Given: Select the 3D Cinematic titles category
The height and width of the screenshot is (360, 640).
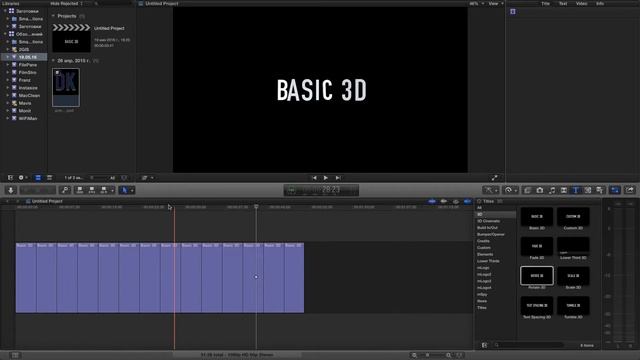Looking at the screenshot, I should pyautogui.click(x=488, y=221).
